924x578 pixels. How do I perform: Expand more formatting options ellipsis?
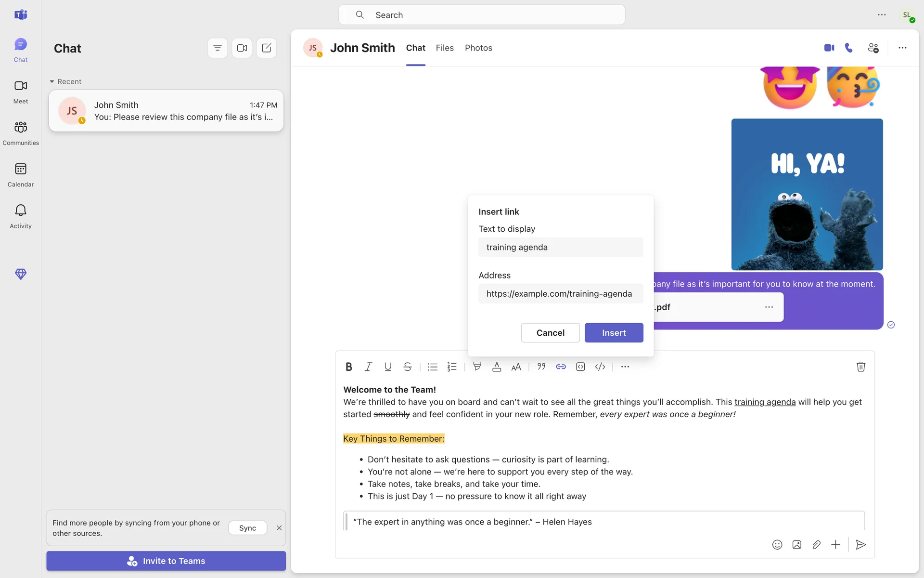[625, 367]
